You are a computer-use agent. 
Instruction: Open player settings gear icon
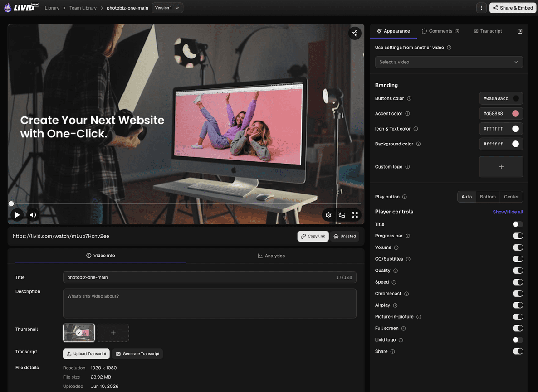328,215
